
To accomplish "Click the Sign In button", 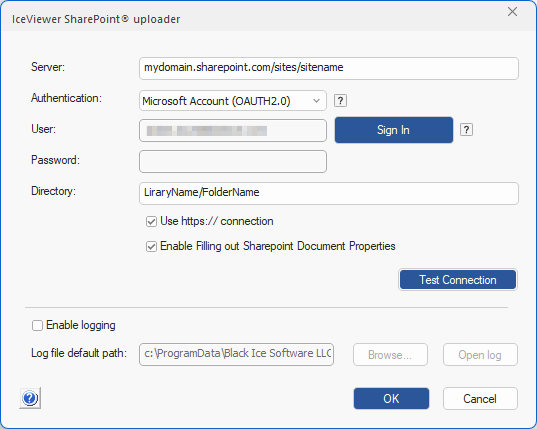I will (394, 130).
